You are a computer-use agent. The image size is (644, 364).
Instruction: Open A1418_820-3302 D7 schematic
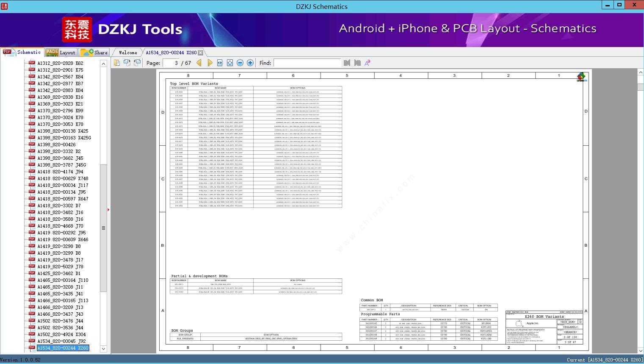pyautogui.click(x=59, y=206)
